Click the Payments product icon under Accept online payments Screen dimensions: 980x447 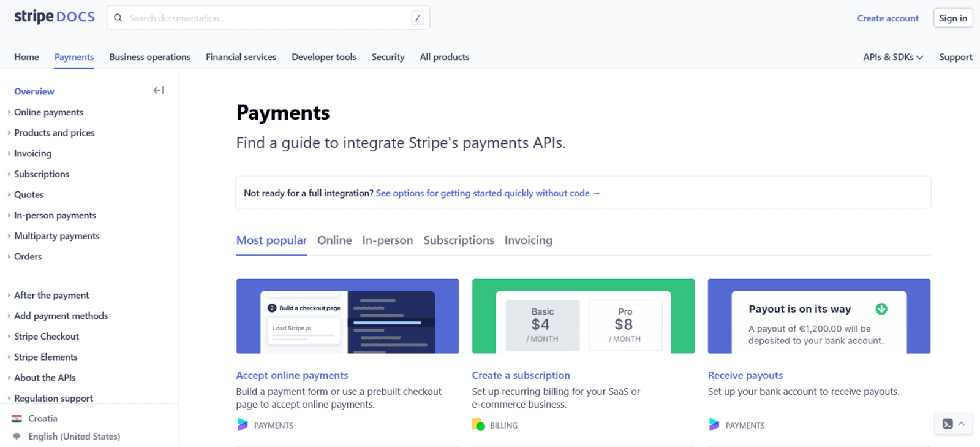pyautogui.click(x=243, y=425)
